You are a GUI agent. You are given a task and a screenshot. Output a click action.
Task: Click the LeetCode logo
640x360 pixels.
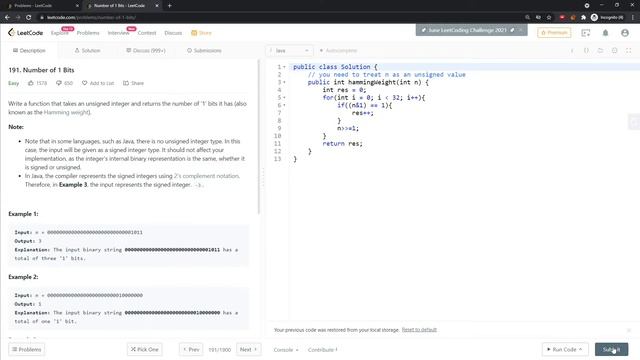tap(25, 33)
